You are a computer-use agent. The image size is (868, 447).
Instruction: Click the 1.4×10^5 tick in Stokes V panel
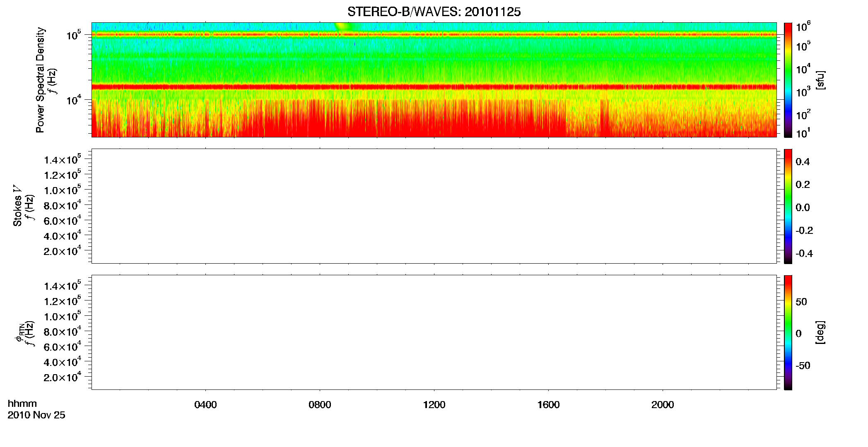(63, 159)
